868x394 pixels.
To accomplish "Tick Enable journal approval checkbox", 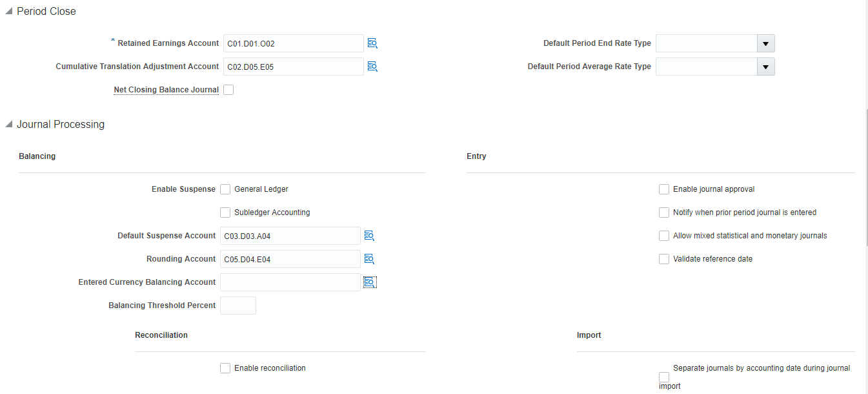I will [664, 189].
